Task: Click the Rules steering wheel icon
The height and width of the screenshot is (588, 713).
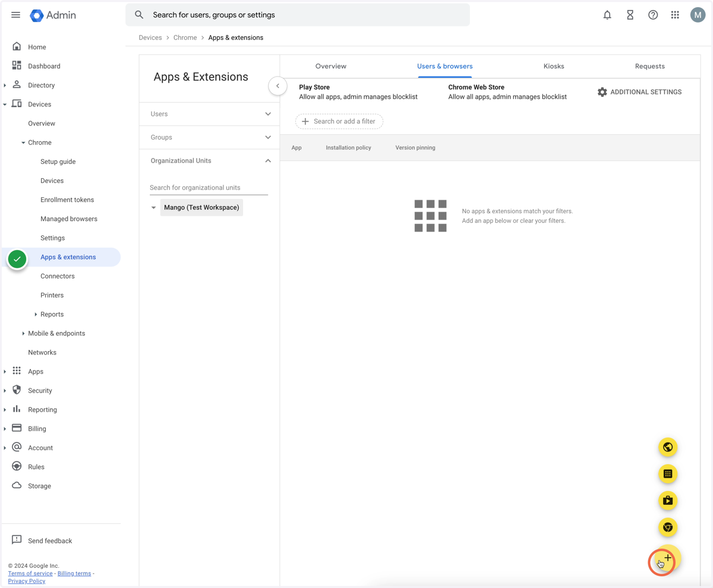Action: 17,466
